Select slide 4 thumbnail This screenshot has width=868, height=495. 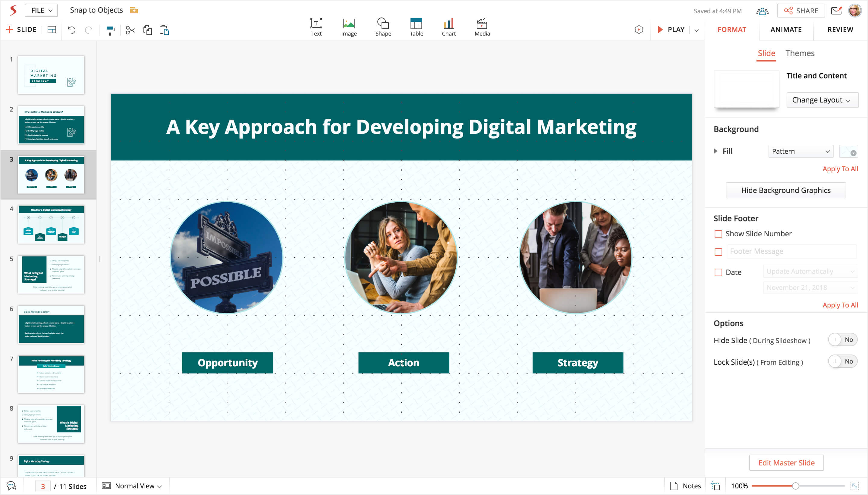(x=51, y=224)
